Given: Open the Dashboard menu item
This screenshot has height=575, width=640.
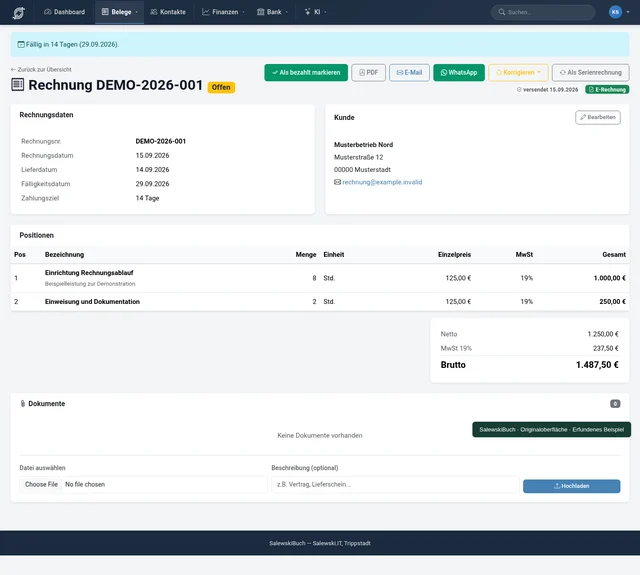Looking at the screenshot, I should point(64,12).
